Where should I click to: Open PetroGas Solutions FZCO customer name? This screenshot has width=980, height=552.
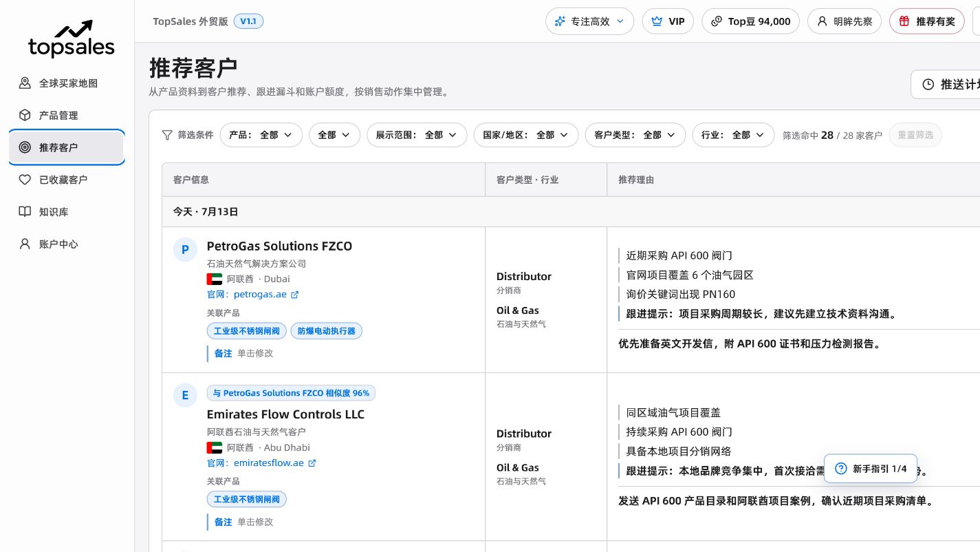(279, 246)
